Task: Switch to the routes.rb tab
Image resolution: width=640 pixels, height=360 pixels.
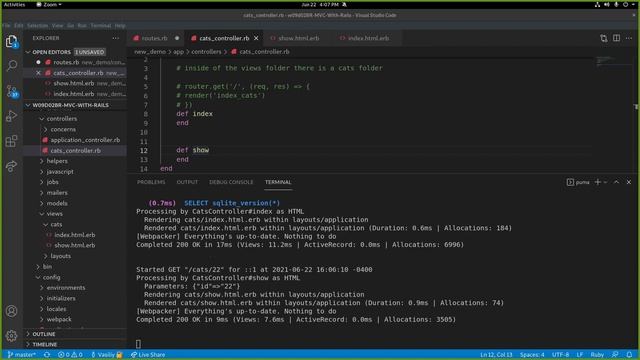Action: pyautogui.click(x=155, y=38)
